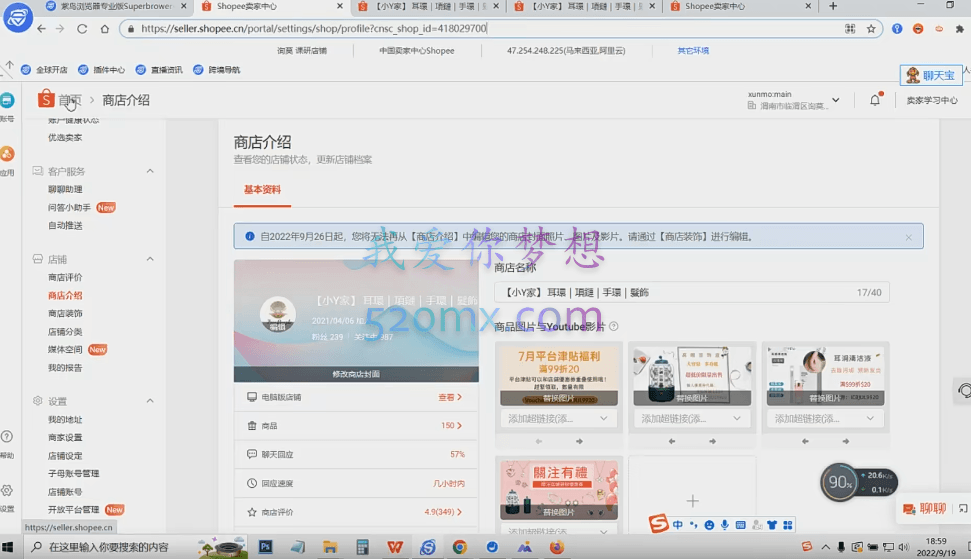Click 修改商店封面 on the shop cover
Screen dimensions: 971x559
[x=356, y=374]
